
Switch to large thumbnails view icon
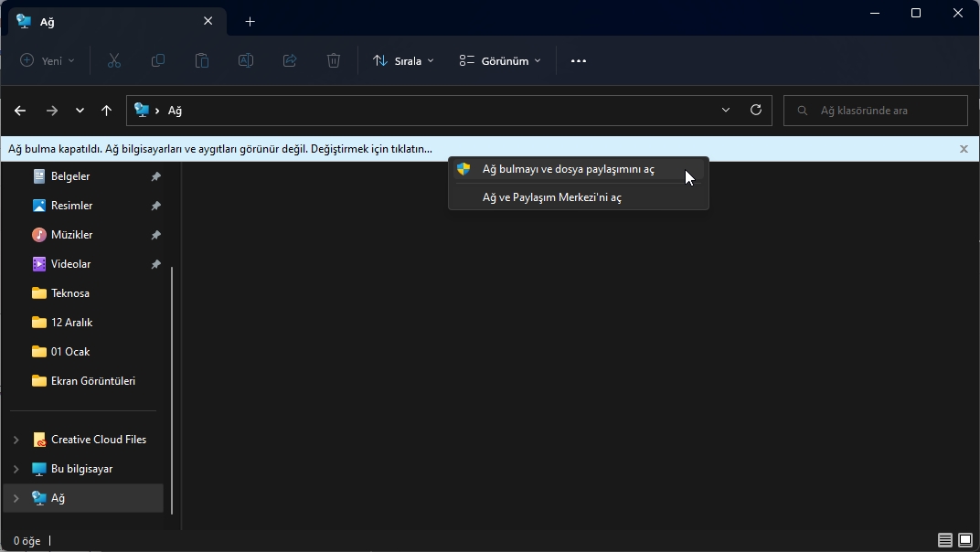pos(965,540)
